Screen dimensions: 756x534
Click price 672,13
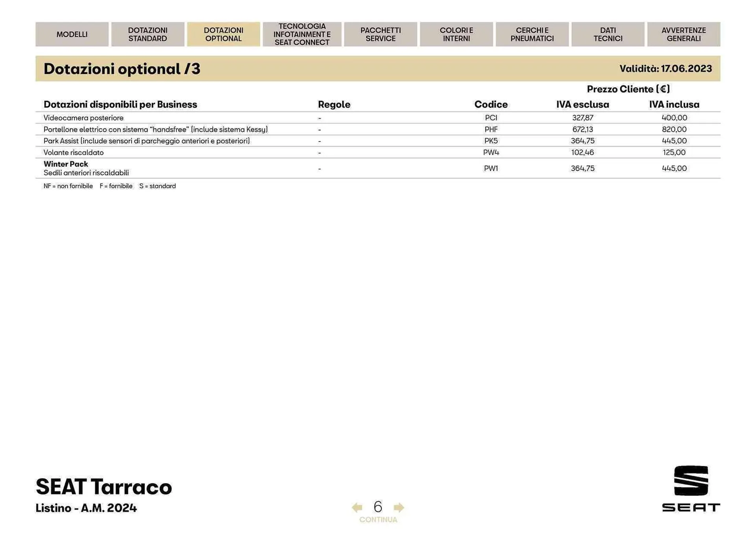coord(583,129)
